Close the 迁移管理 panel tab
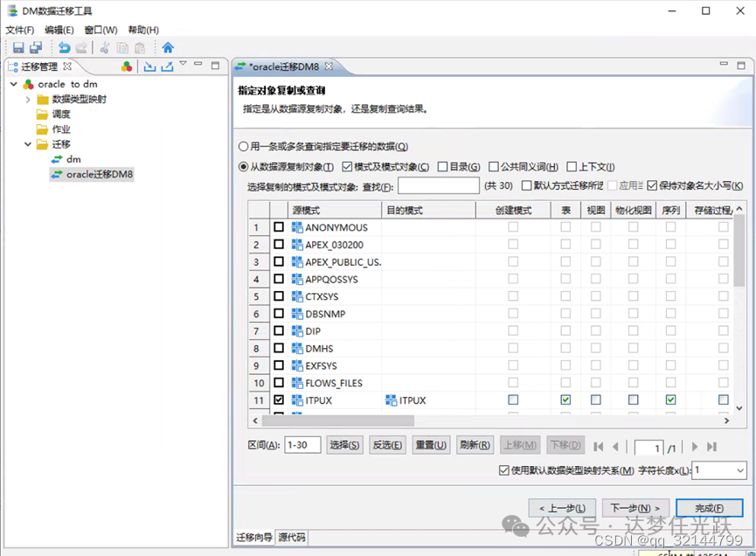The height and width of the screenshot is (556, 756). click(x=67, y=66)
